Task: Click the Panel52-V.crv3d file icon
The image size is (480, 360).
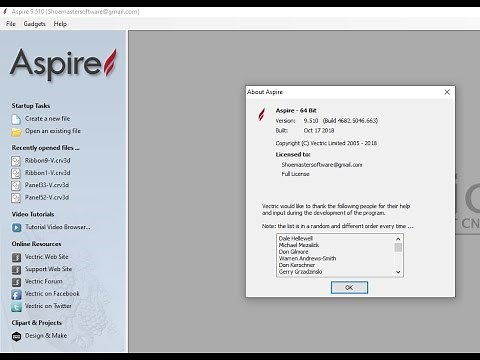Action: click(16, 198)
